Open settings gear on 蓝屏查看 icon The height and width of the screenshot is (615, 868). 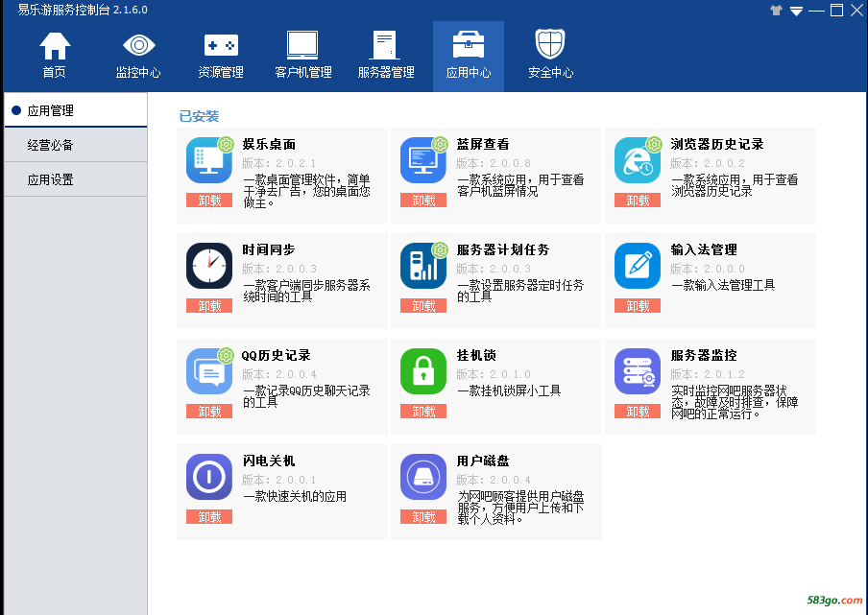click(x=440, y=145)
